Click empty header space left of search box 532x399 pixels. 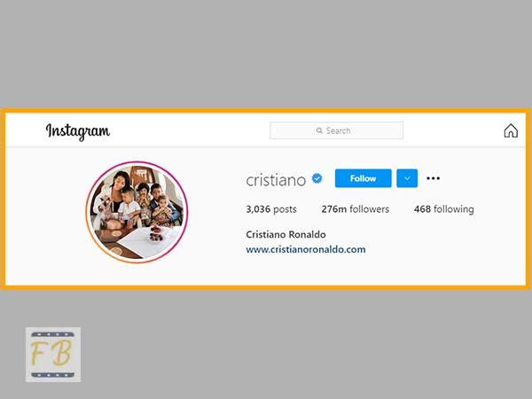point(190,130)
